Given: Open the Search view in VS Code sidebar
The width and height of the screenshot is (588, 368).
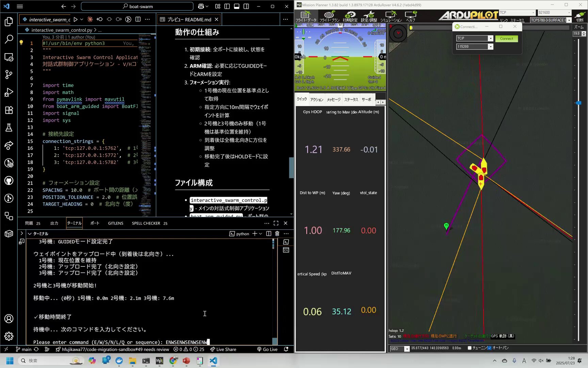Looking at the screenshot, I should pos(9,39).
